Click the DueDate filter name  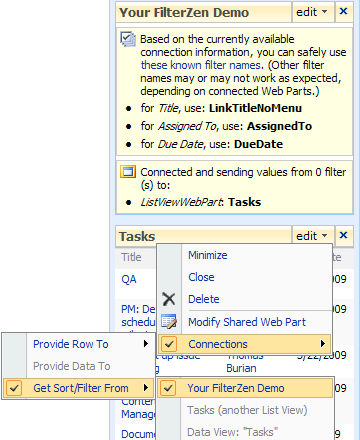(x=258, y=144)
